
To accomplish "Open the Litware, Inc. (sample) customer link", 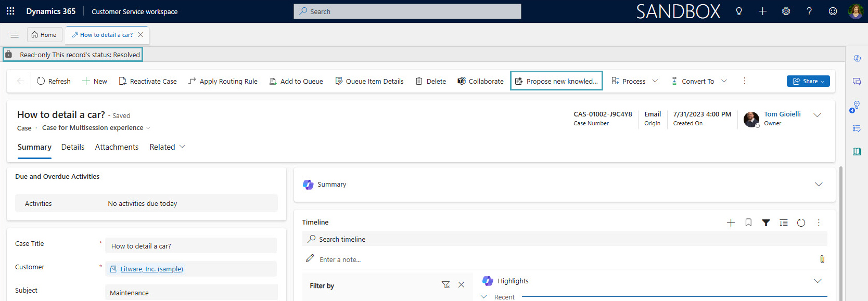I will [x=151, y=269].
